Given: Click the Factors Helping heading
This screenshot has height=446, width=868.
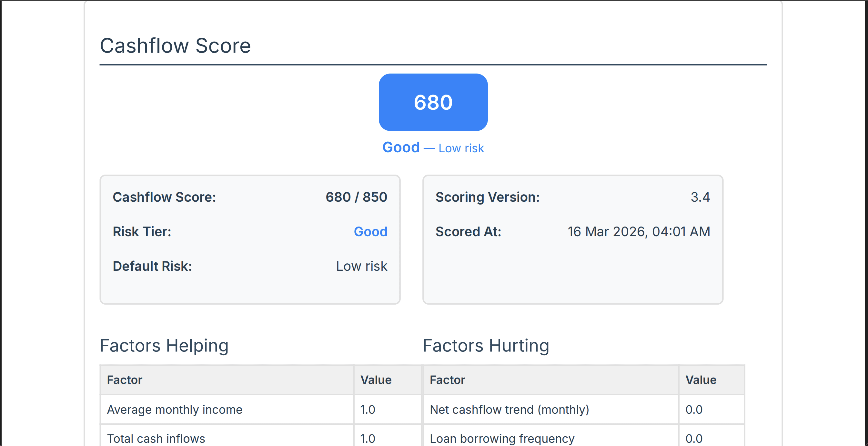Looking at the screenshot, I should pyautogui.click(x=164, y=346).
